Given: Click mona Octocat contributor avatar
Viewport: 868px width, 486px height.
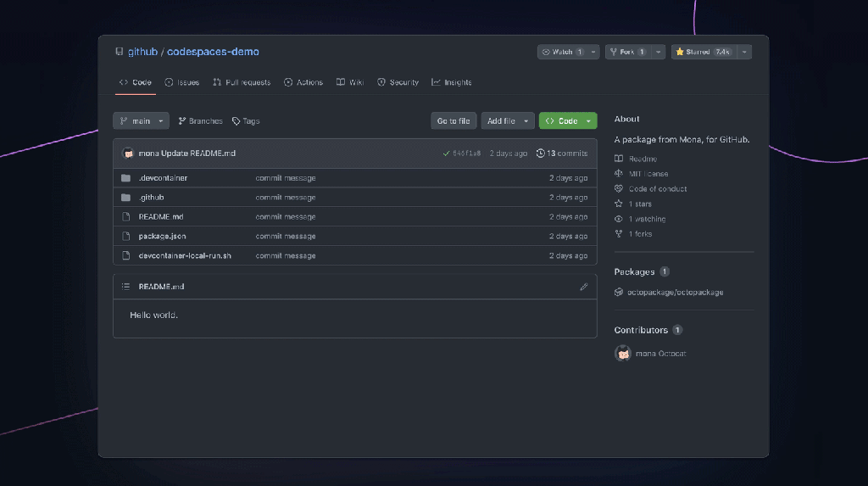Looking at the screenshot, I should 623,353.
